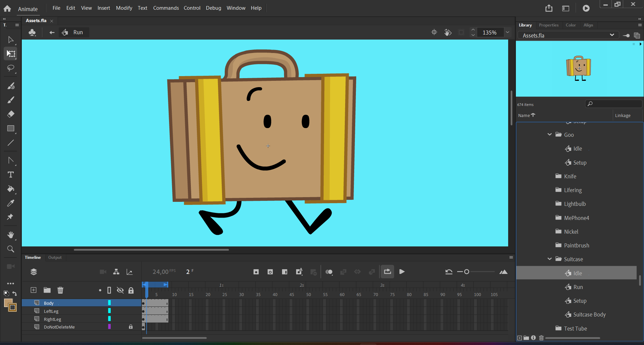Open the Quick Share and Publish icon
The height and width of the screenshot is (345, 644).
[x=549, y=8]
